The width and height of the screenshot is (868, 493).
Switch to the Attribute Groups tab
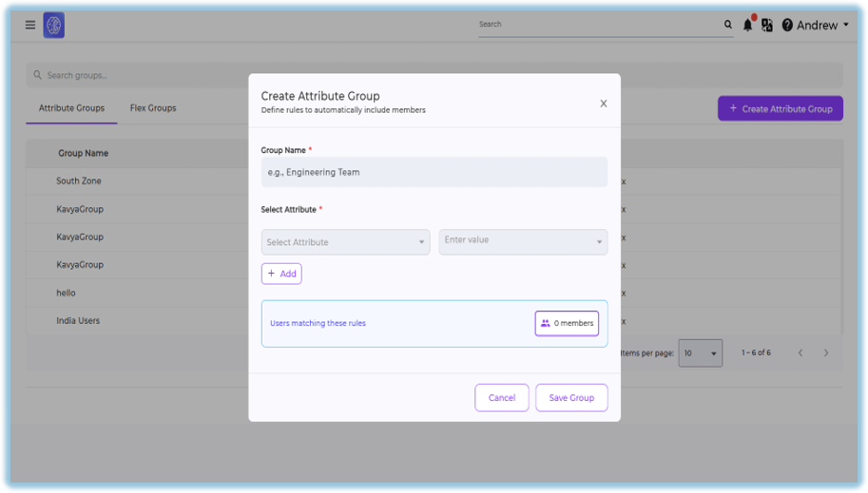point(71,108)
